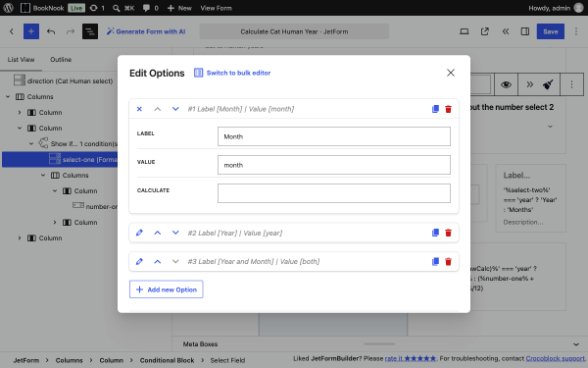Click the Value input containing month
The height and width of the screenshot is (368, 588).
coord(334,165)
